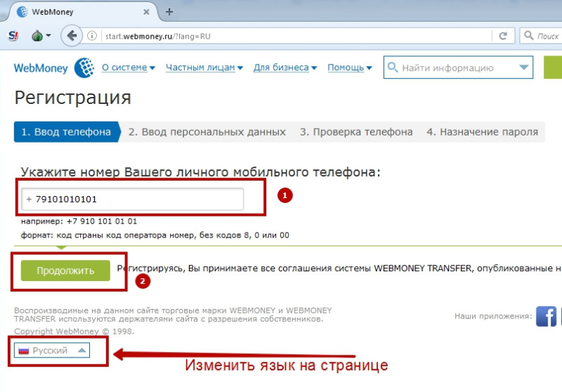The width and height of the screenshot is (562, 392).
Task: Click the green button beside site search
Action: (x=553, y=67)
